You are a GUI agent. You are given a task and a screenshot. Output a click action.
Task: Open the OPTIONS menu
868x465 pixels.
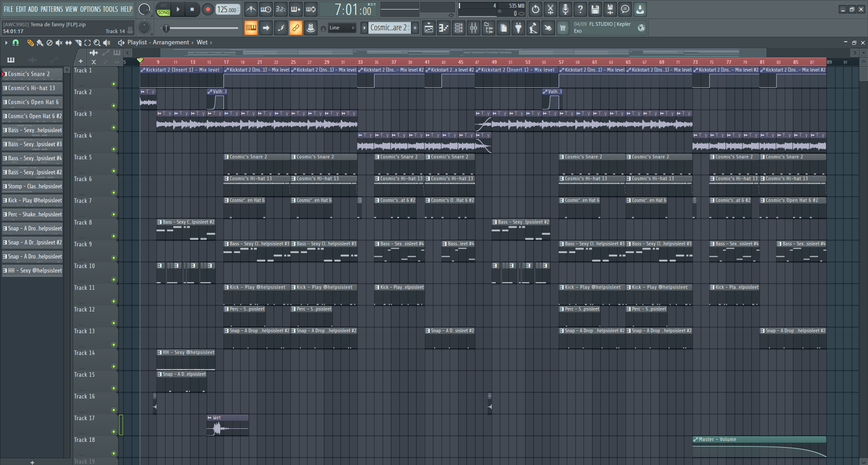tap(90, 9)
